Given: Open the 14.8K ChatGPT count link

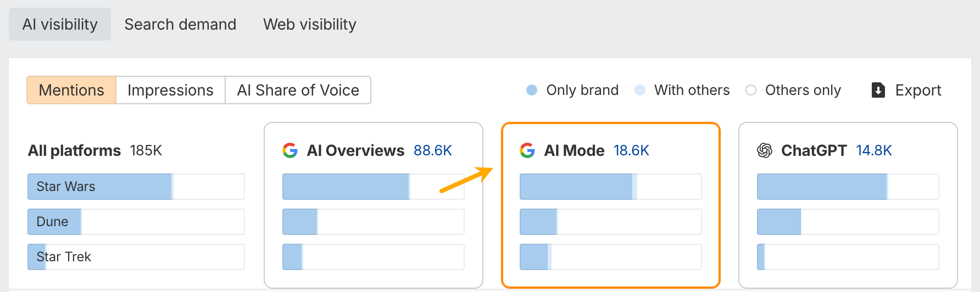Looking at the screenshot, I should [874, 150].
